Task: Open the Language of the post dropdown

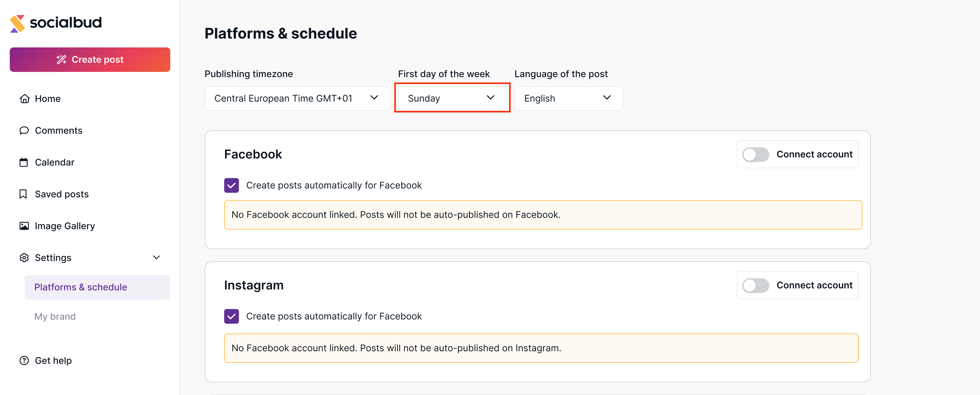Action: 568,99
